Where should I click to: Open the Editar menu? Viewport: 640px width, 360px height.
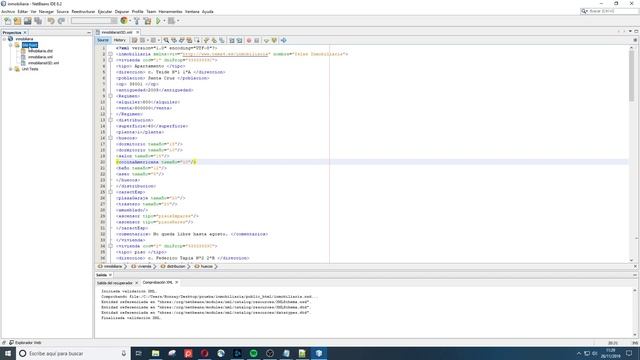(x=23, y=11)
